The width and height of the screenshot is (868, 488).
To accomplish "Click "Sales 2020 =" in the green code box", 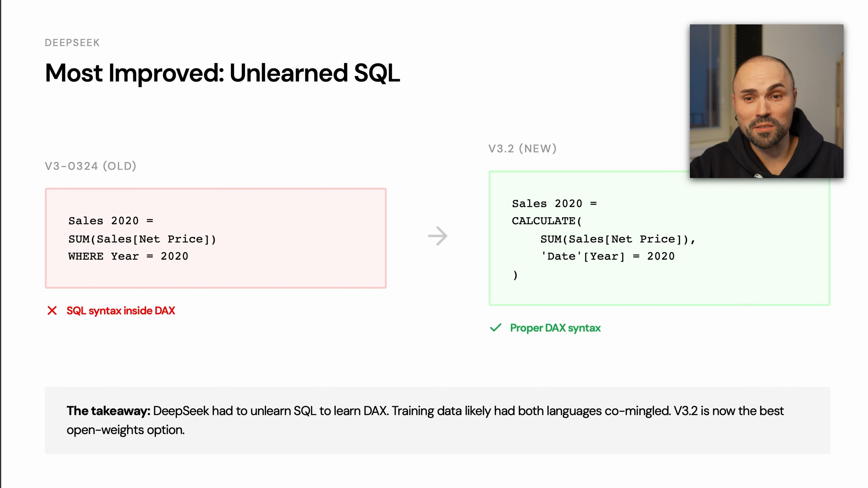I will [554, 203].
